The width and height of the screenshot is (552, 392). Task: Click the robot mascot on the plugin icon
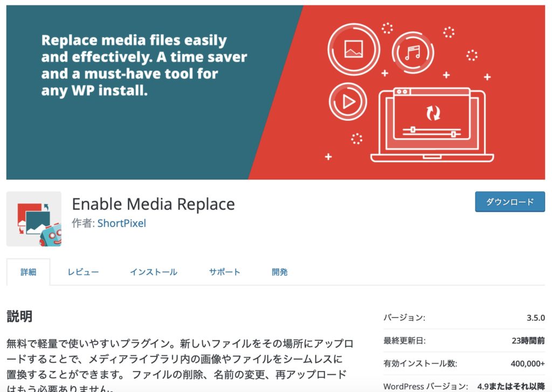click(x=50, y=234)
